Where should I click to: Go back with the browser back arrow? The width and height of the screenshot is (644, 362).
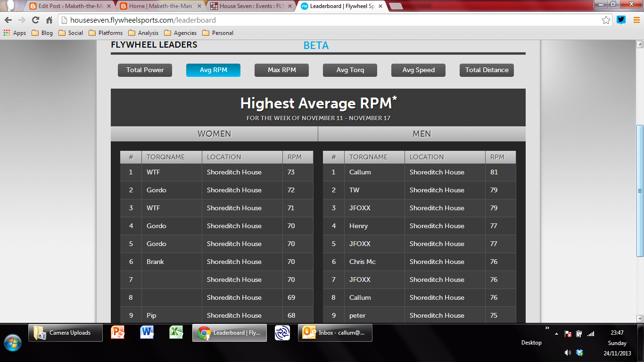(8, 20)
